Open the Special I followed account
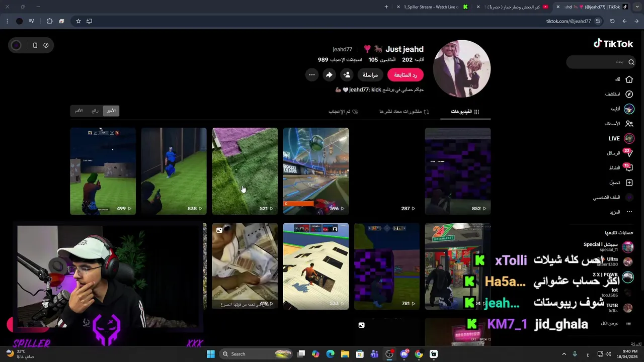 pos(608,246)
